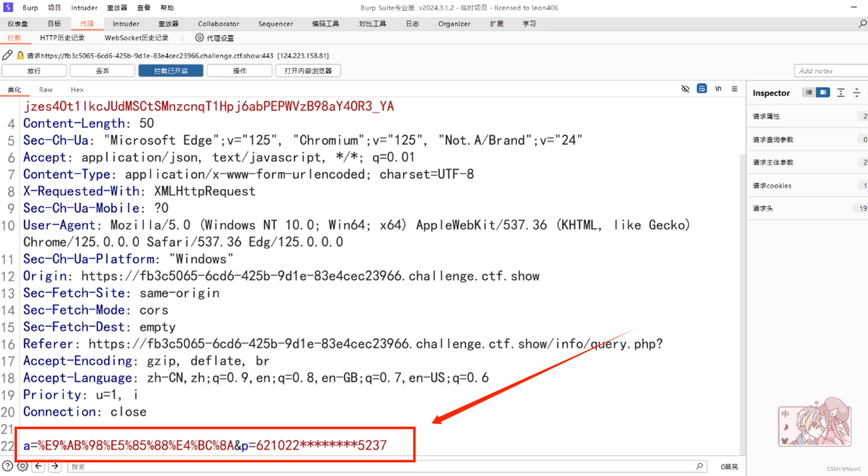The width and height of the screenshot is (868, 476).
Task: Click the help question mark icon at bottom left
Action: 6,466
